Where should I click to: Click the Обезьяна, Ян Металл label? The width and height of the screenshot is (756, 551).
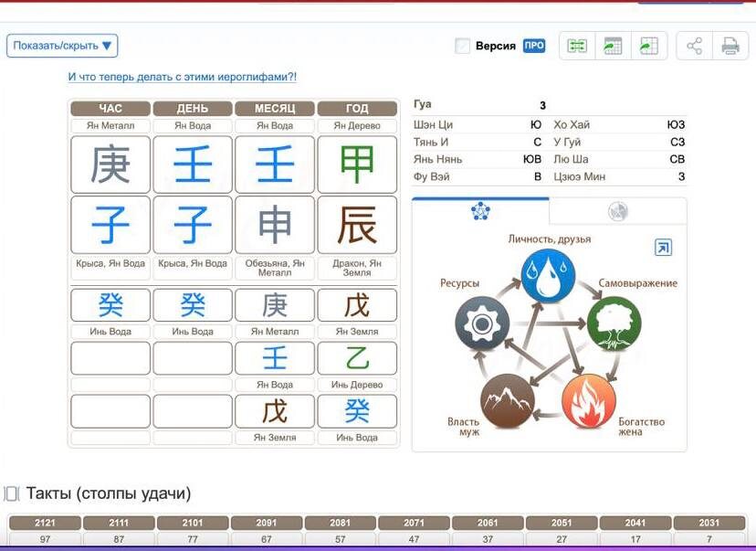click(275, 268)
